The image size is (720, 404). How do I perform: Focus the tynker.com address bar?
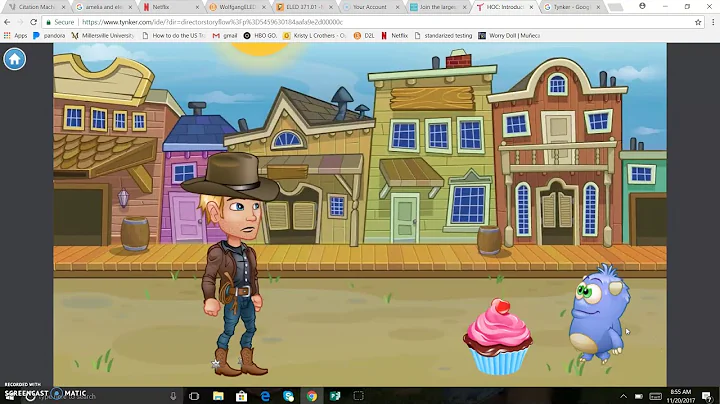click(x=367, y=22)
